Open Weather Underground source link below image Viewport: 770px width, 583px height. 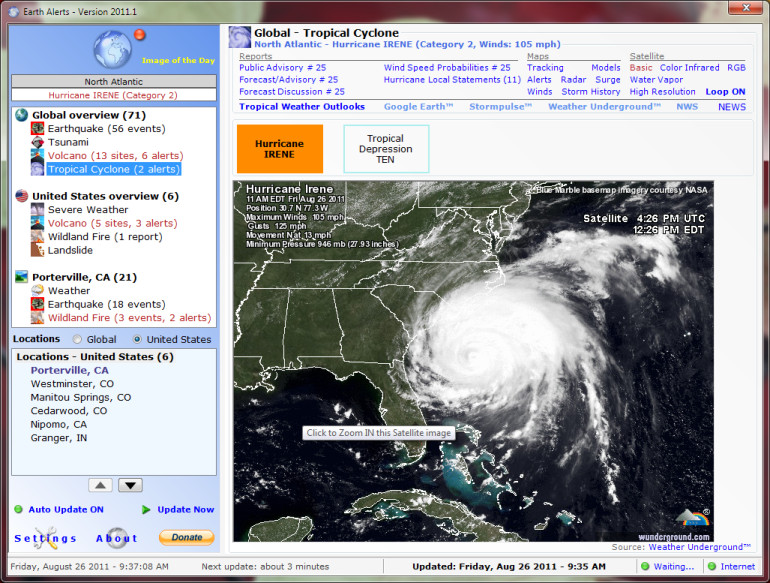click(700, 547)
